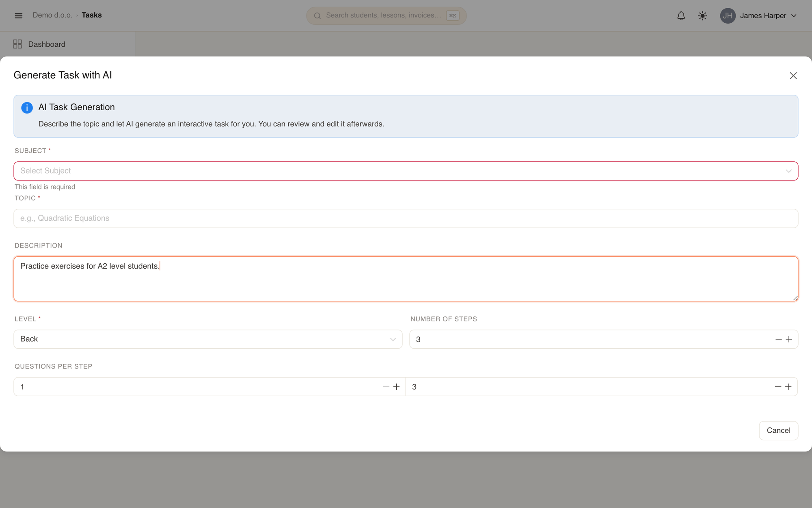Open the Level dropdown showing Back
812x508 pixels.
208,339
